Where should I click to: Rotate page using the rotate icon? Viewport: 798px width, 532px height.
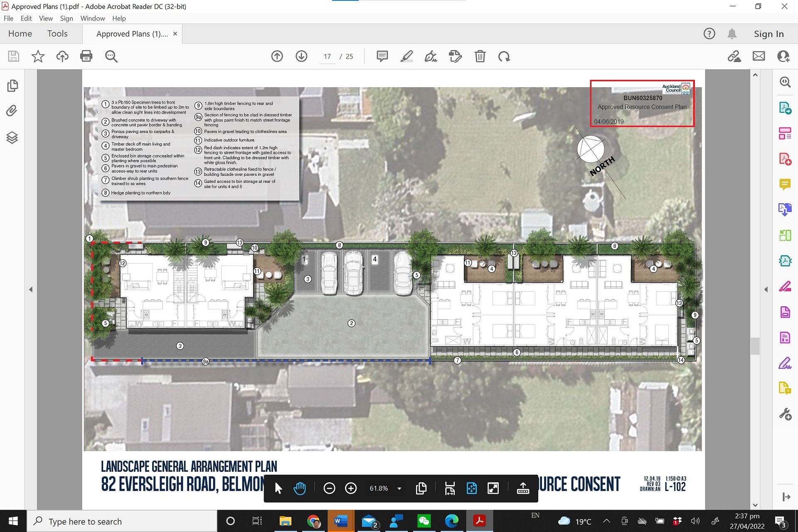click(x=504, y=56)
